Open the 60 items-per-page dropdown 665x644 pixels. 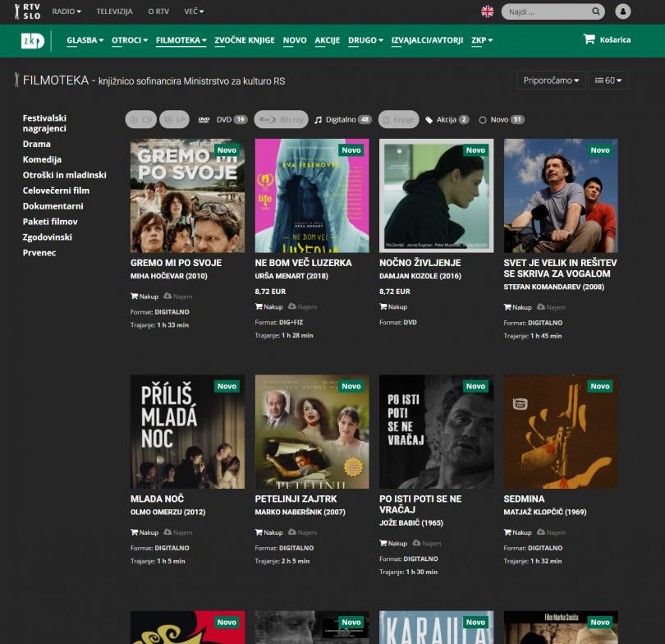click(x=608, y=80)
